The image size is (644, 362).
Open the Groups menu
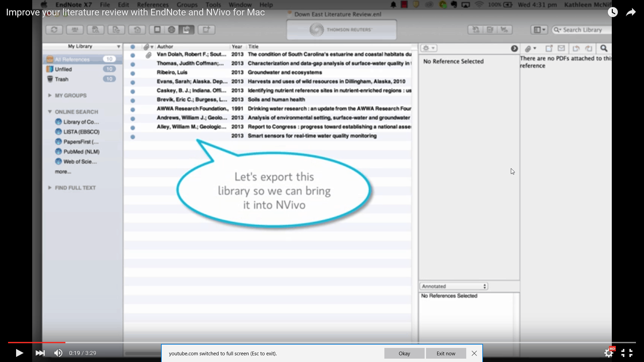point(187,5)
